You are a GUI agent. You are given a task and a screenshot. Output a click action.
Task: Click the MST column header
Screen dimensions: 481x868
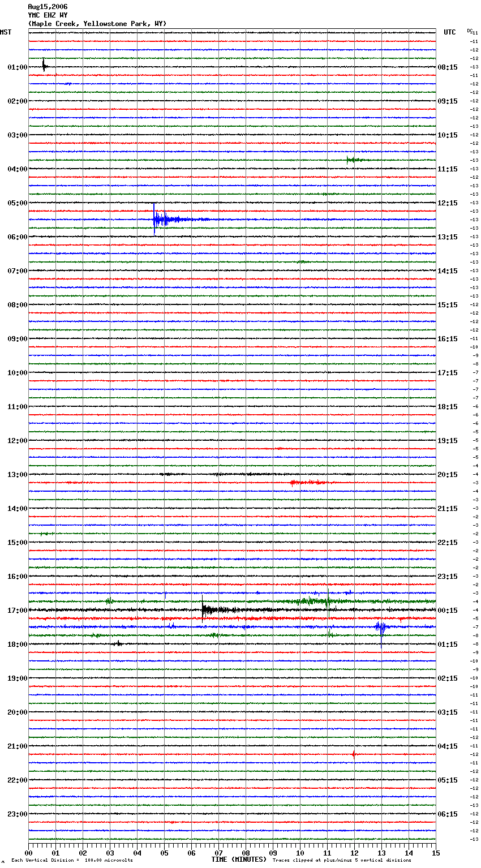point(6,32)
